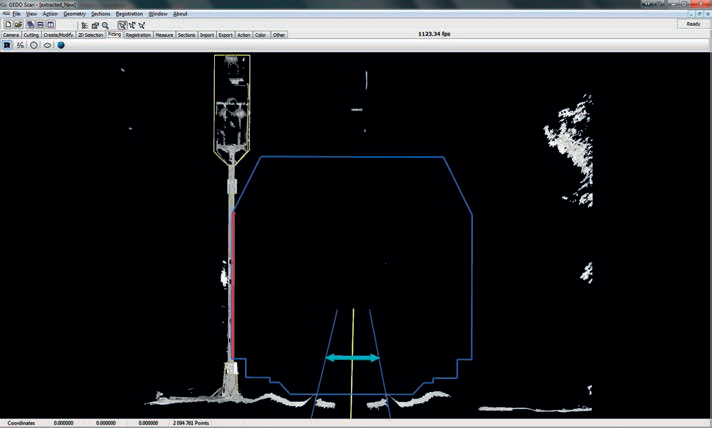Viewport: 712px width, 428px height.
Task: Select the circle fitting tool icon
Action: [34, 45]
